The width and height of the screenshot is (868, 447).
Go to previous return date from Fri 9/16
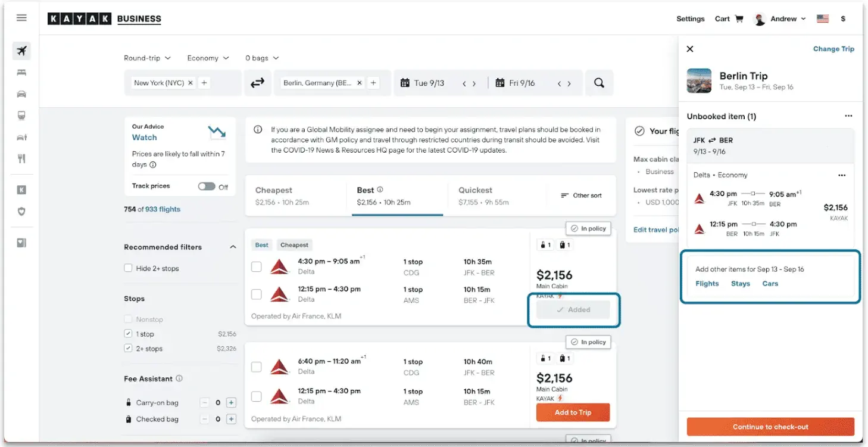560,83
